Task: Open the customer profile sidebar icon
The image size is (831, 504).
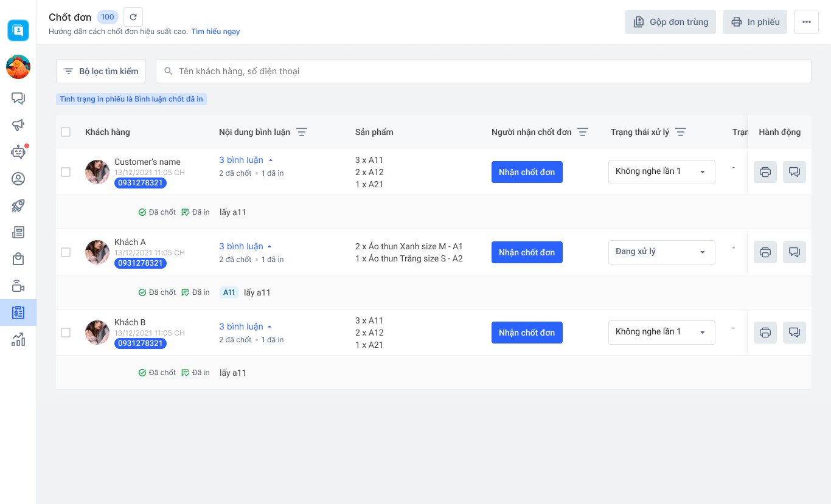Action: pos(18,179)
